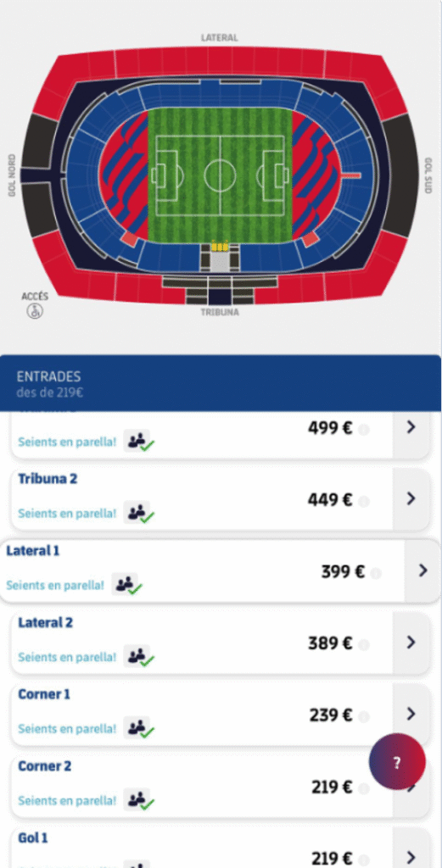Click the paired seats icon in Lateral 2
This screenshot has width=442, height=868.
click(x=138, y=657)
